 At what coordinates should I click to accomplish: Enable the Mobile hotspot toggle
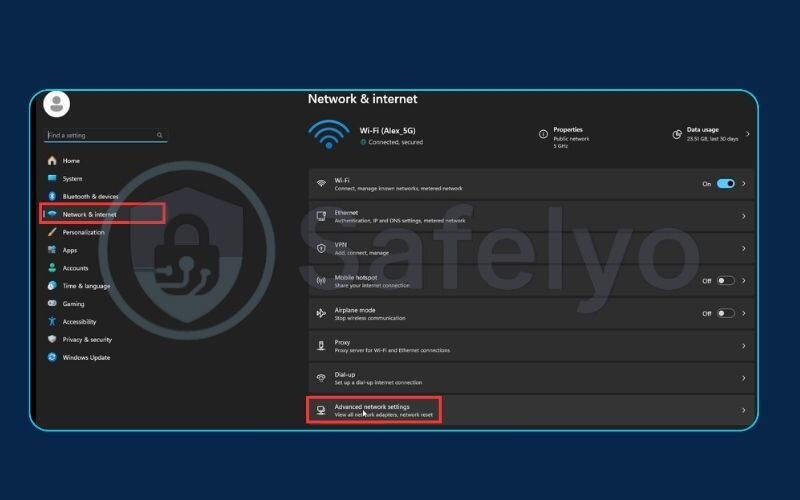pos(725,281)
